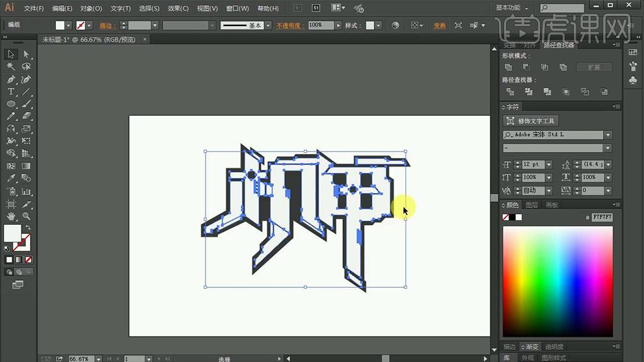Swap fill and stroke colors
This screenshot has height=362, width=644.
pos(28,227)
